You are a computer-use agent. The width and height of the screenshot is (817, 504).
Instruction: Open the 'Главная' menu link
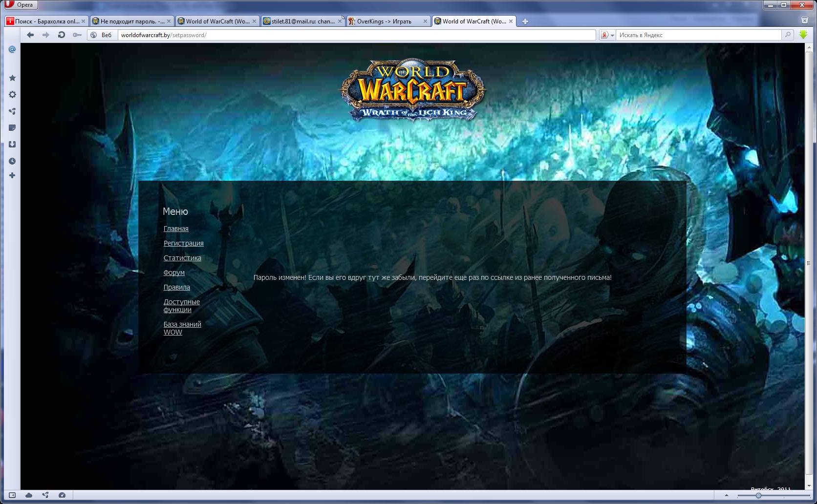(x=176, y=229)
